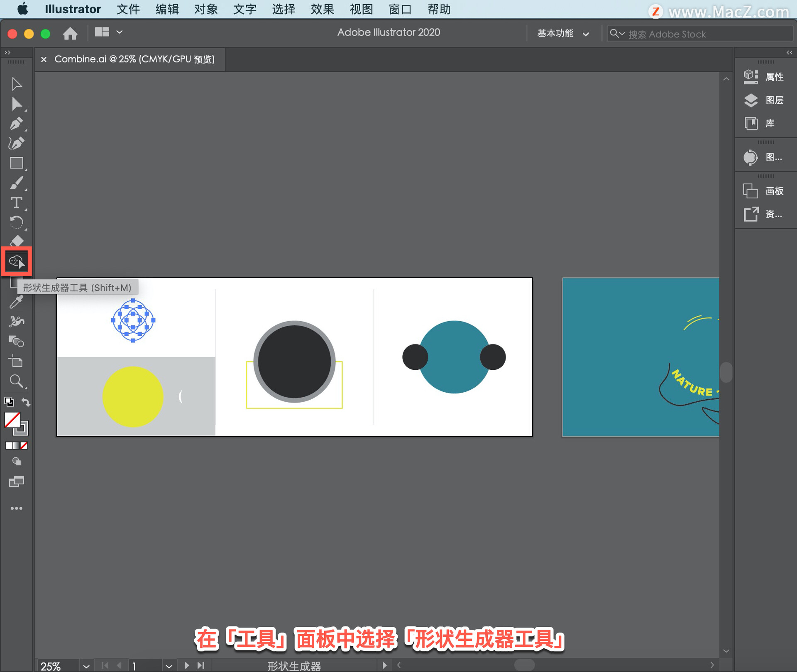This screenshot has height=672, width=797.
Task: Reset to default fill and stroke
Action: click(x=9, y=402)
